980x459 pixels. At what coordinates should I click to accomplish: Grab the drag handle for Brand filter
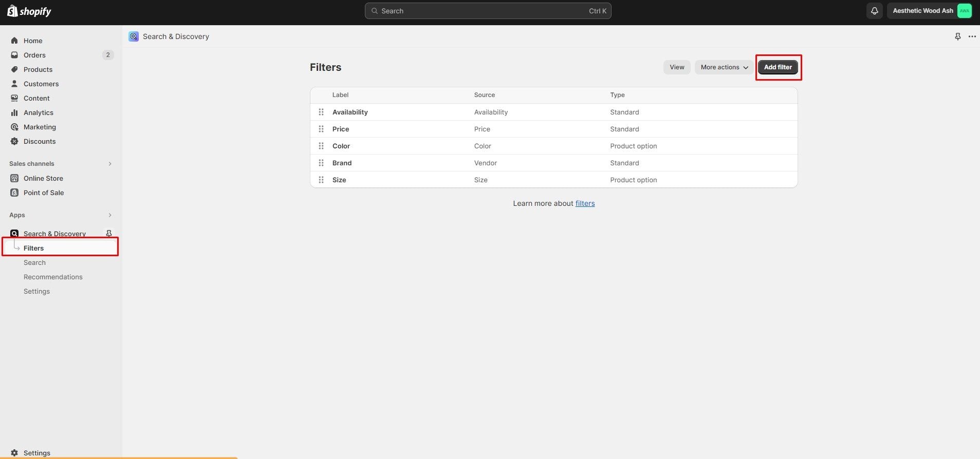321,163
